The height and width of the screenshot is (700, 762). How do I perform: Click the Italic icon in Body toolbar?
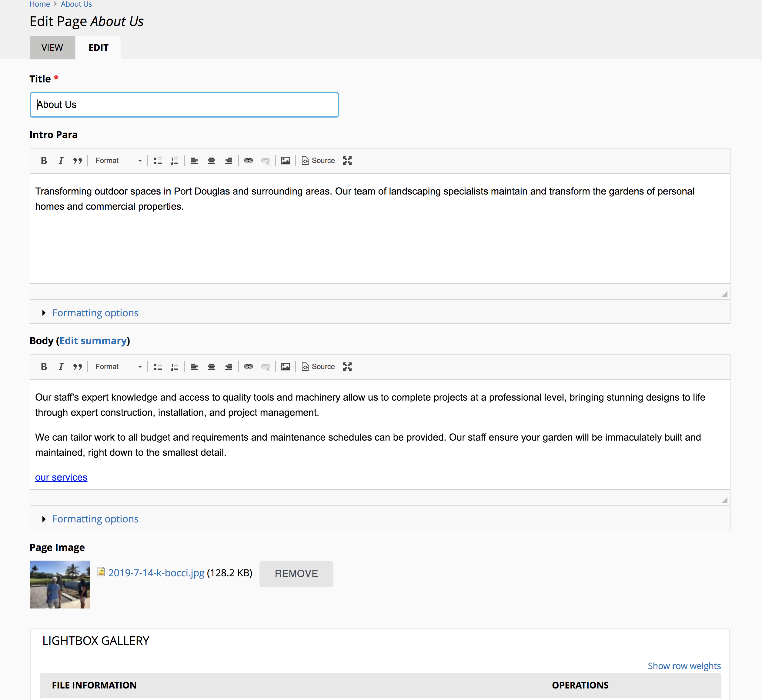[x=60, y=366]
